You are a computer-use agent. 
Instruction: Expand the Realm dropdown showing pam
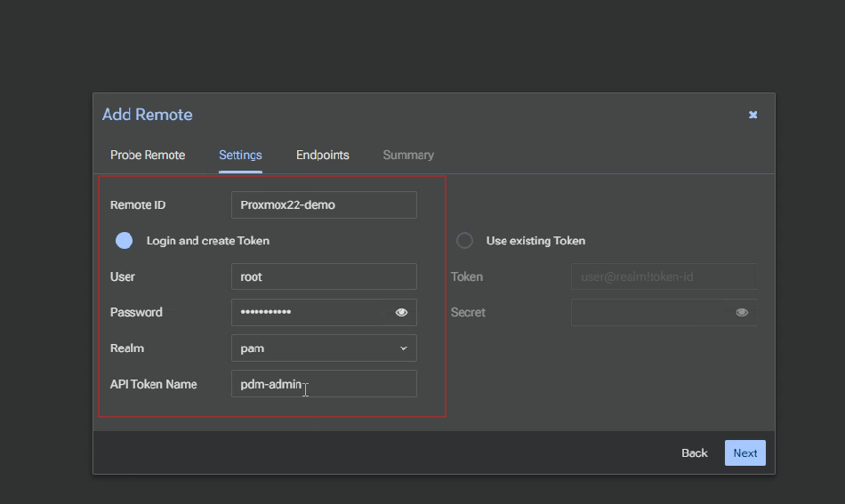pos(324,348)
